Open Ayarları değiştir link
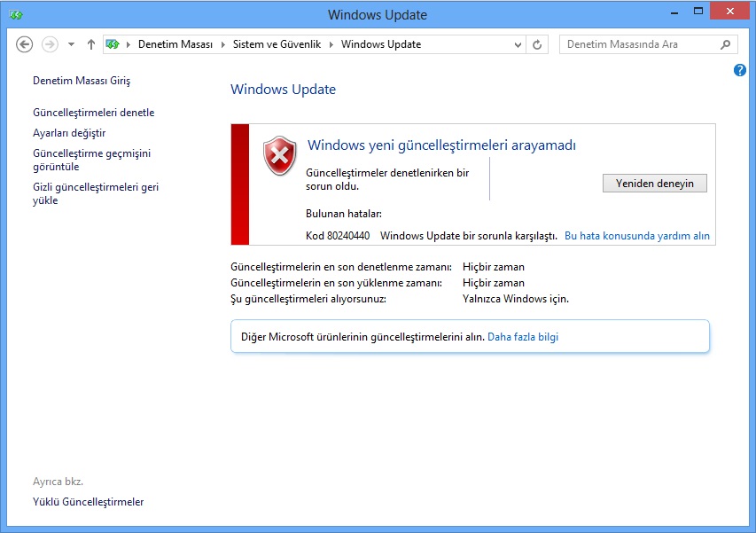This screenshot has height=533, width=756. coord(69,133)
